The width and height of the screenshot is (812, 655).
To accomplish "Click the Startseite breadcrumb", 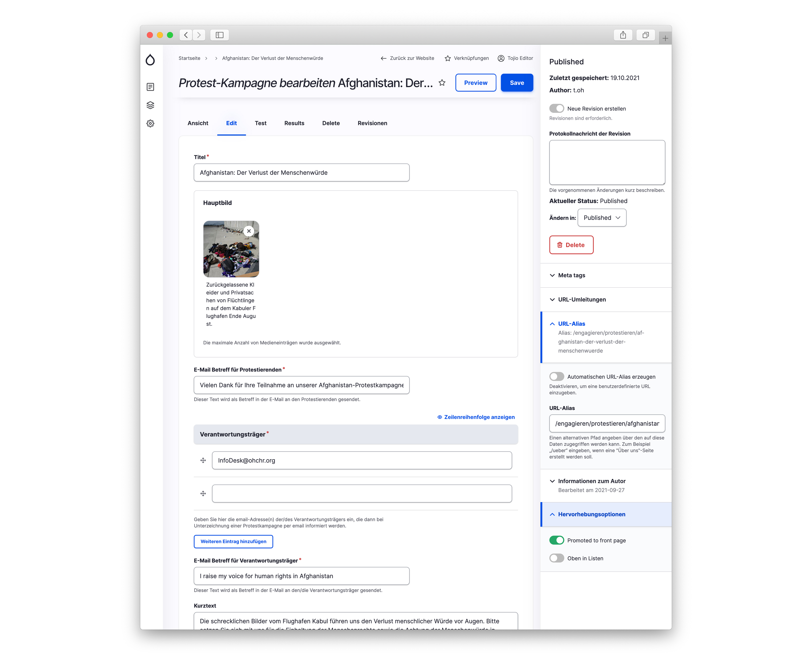I will tap(189, 58).
